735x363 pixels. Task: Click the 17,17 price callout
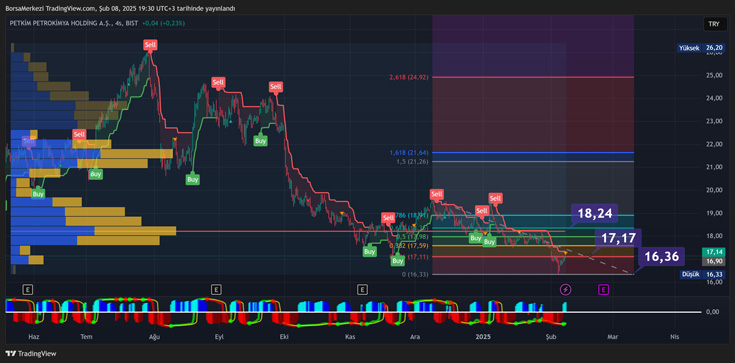pos(618,238)
